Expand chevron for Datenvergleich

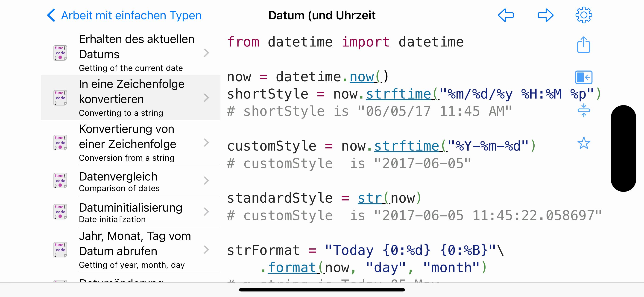[206, 181]
